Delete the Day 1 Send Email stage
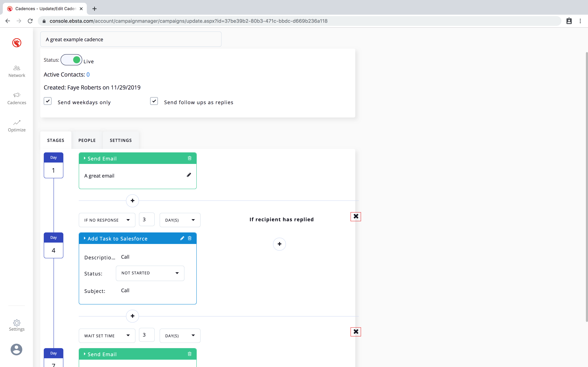 (x=190, y=158)
